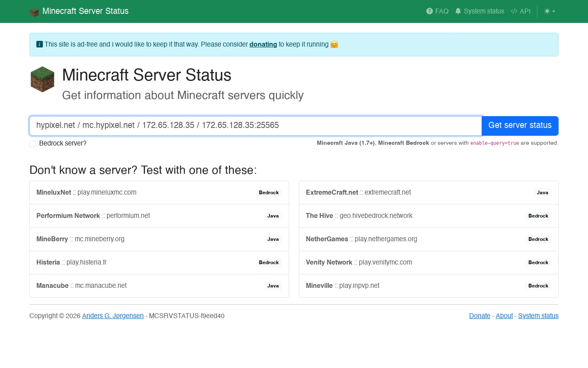This screenshot has width=588, height=368.
Task: Open the FAQ page
Action: (437, 11)
